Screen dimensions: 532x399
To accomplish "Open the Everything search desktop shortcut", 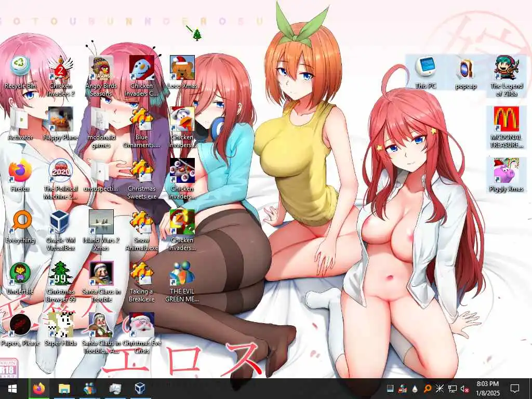I will (x=20, y=227).
